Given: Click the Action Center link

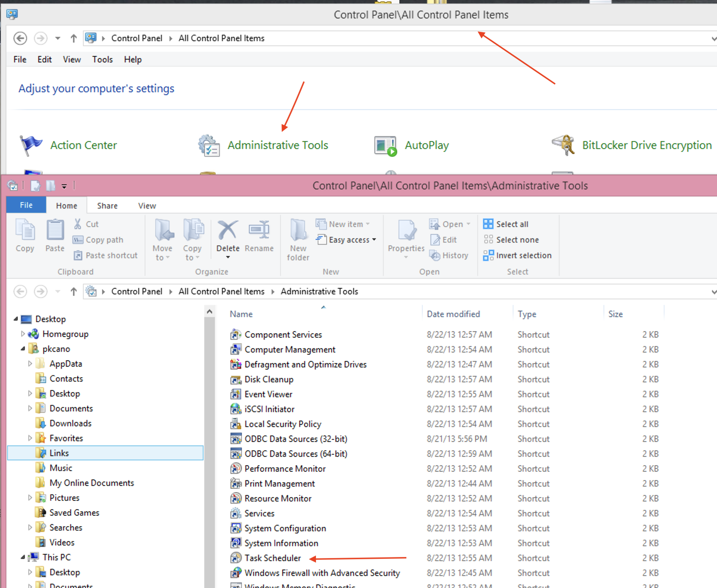Looking at the screenshot, I should [83, 145].
